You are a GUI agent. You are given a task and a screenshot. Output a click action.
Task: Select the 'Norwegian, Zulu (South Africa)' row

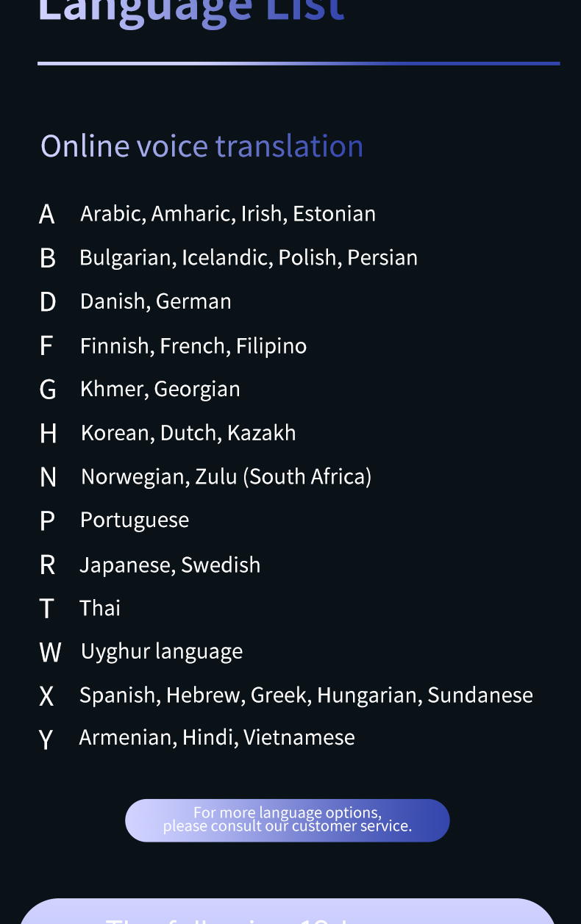pyautogui.click(x=226, y=476)
